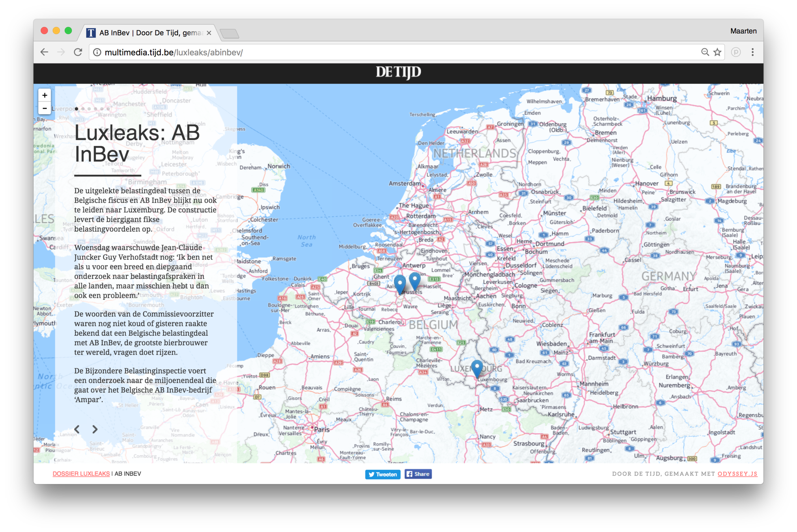Open Chrome three-dot menu
Screen dimensions: 797x532
pyautogui.click(x=752, y=52)
